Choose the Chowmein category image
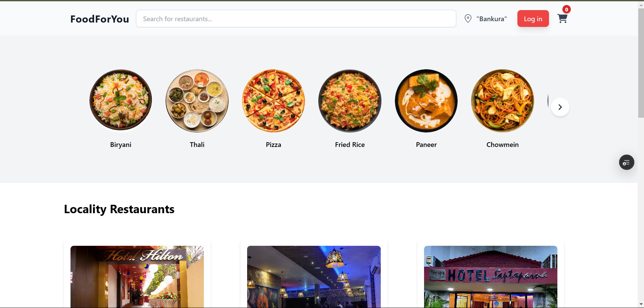Viewport: 644px width, 308px height. click(502, 101)
